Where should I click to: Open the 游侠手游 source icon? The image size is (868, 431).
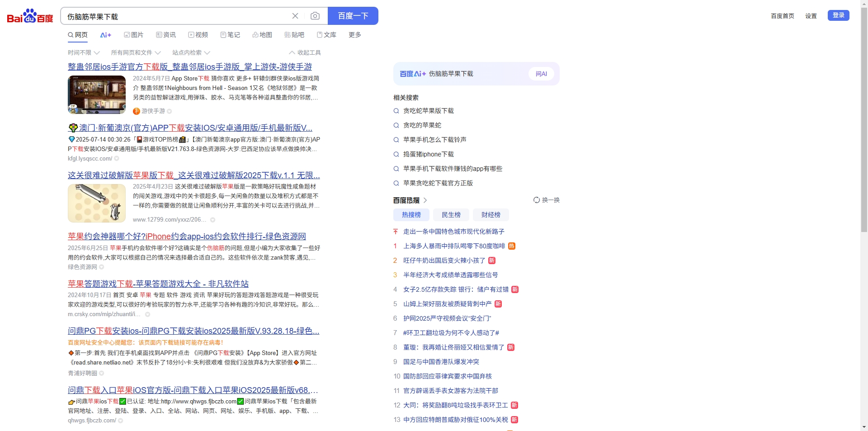tap(136, 111)
